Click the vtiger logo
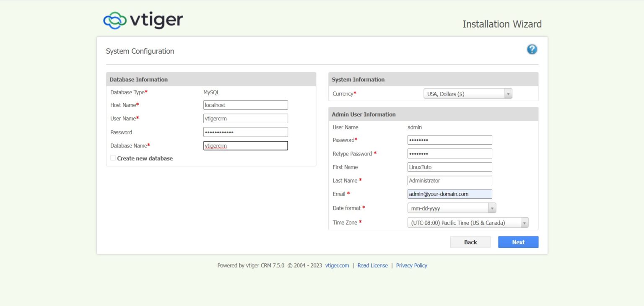Screen dimensions: 644x306 [143, 20]
